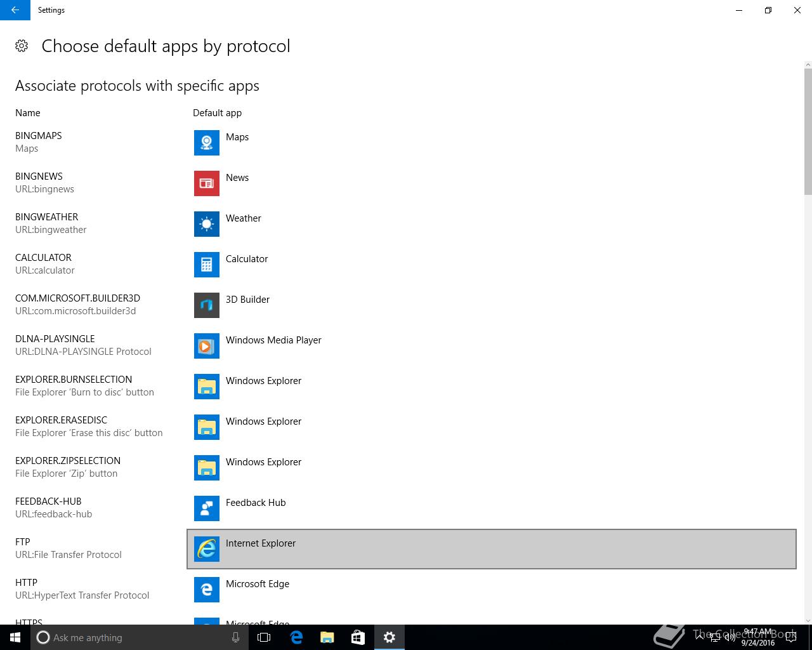Change default app labeled 3D Builder

click(247, 300)
